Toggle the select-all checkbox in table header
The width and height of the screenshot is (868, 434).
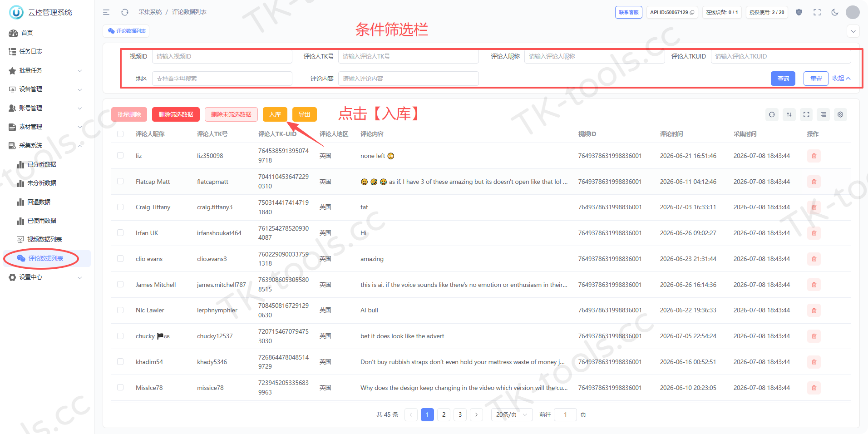[120, 134]
